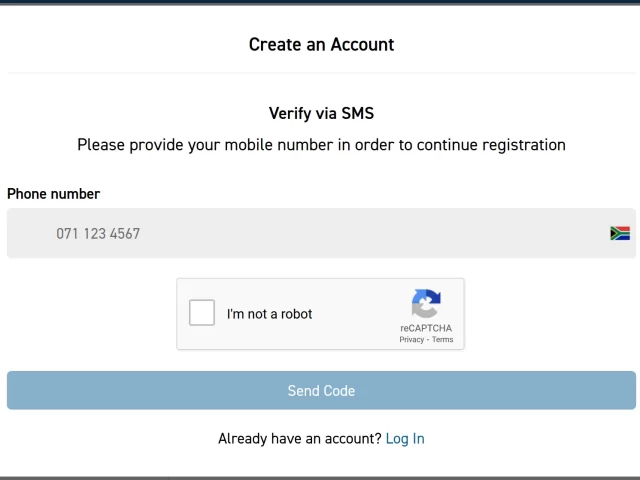
Task: Click the divider line below the heading
Action: pos(321,73)
